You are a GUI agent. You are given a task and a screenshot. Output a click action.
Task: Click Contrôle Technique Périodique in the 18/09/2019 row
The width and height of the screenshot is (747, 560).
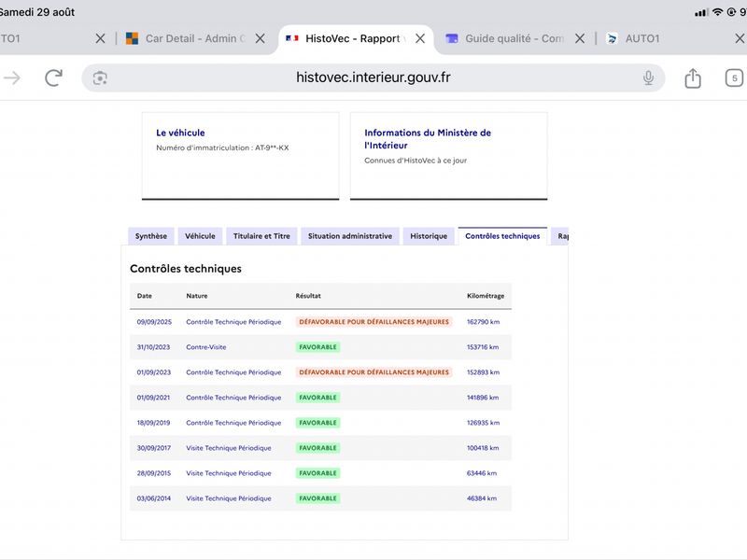234,423
